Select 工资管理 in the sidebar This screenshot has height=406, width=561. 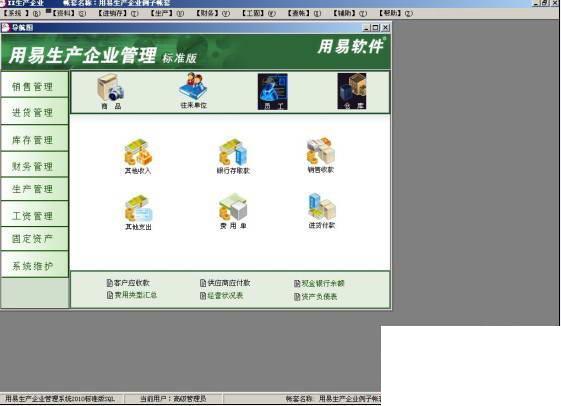34,214
